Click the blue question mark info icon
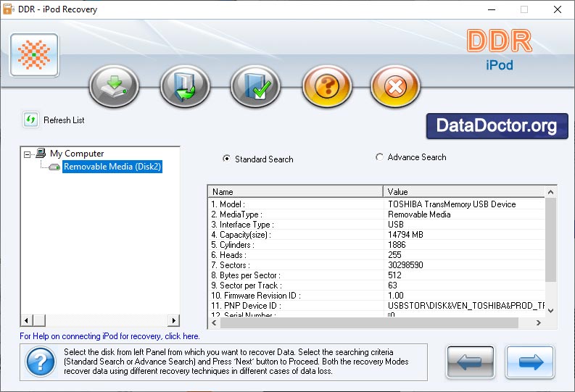The height and width of the screenshot is (392, 575). tap(41, 362)
